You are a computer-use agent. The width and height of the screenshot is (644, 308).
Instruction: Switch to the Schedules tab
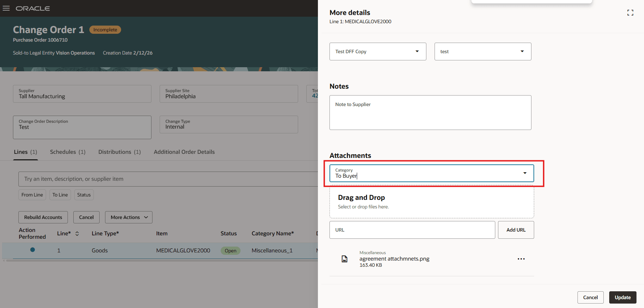(x=63, y=152)
